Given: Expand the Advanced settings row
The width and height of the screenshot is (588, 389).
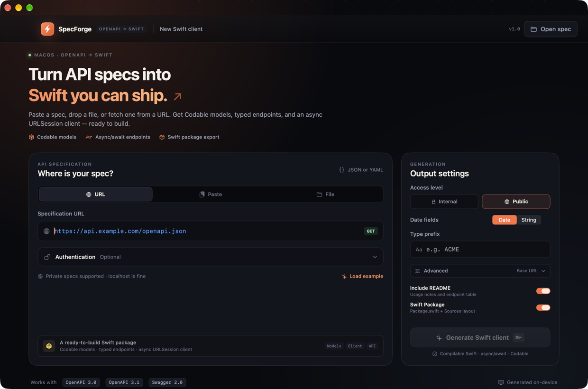Looking at the screenshot, I should pyautogui.click(x=480, y=271).
